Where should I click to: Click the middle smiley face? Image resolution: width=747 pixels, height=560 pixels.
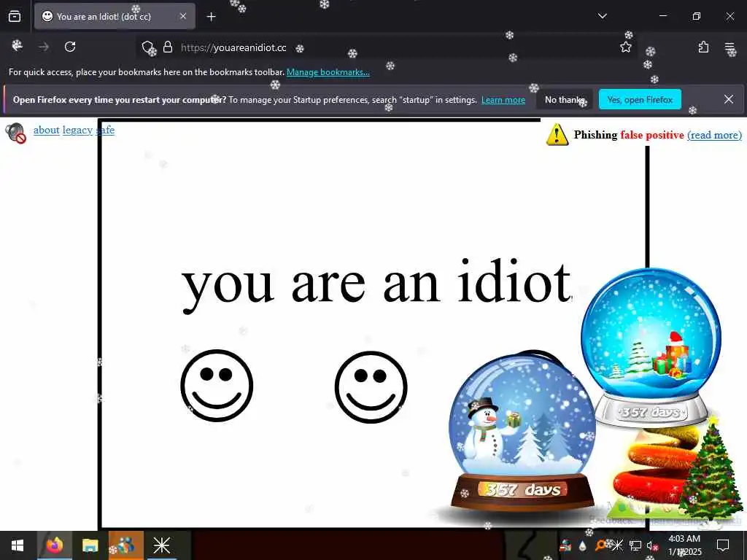point(371,387)
